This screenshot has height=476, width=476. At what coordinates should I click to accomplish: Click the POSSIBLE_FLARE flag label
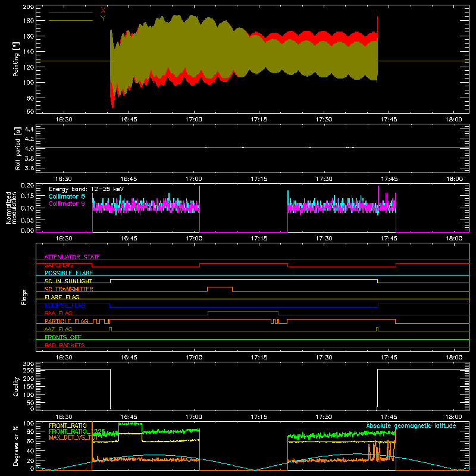68,273
